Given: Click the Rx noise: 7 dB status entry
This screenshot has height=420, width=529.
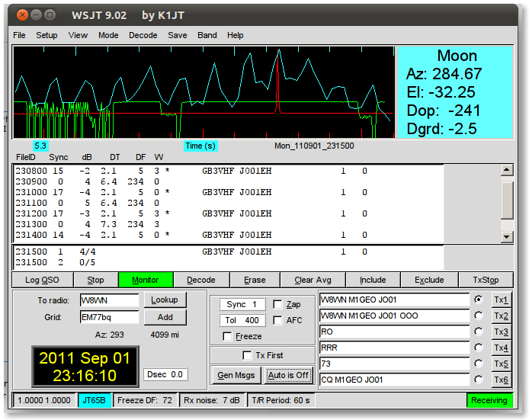Looking at the screenshot, I should [212, 400].
